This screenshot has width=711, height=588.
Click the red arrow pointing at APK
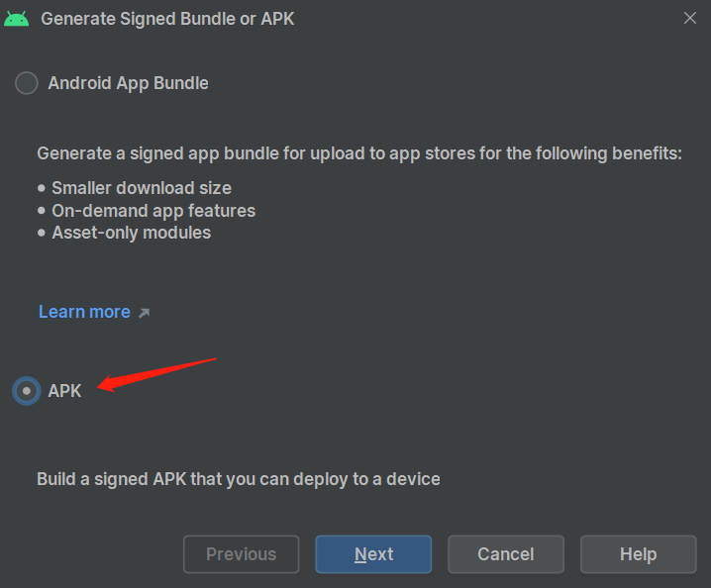coord(158,373)
